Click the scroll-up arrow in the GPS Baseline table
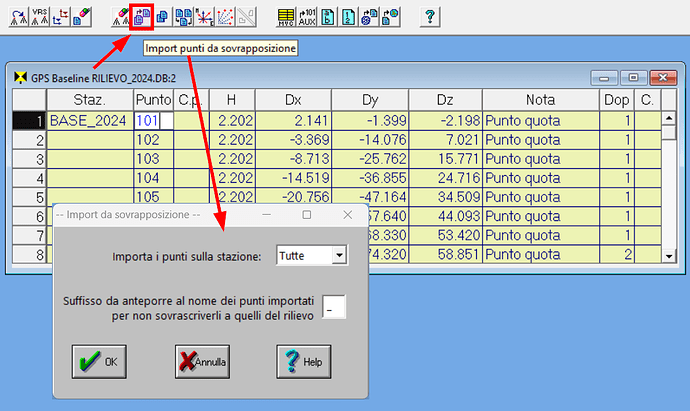690x411 pixels. pos(669,118)
